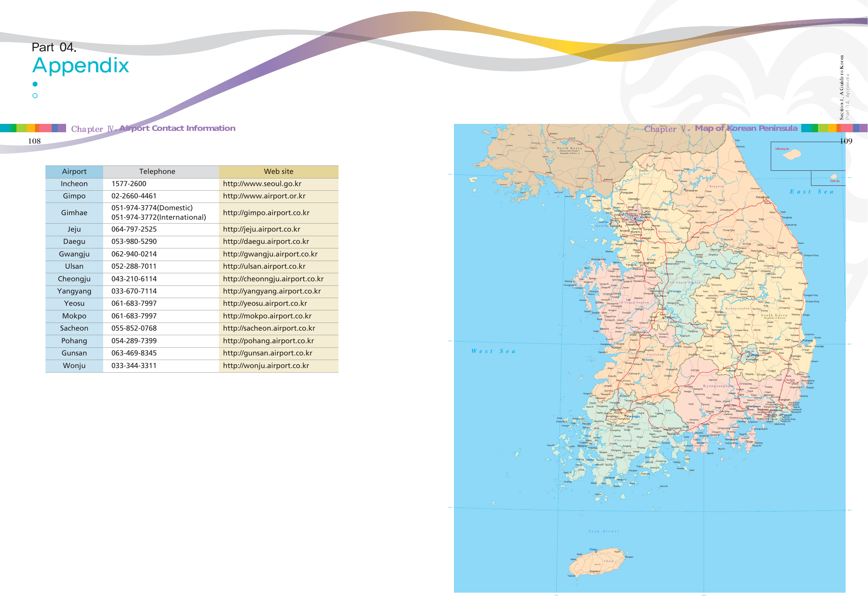Image resolution: width=868 pixels, height=614 pixels.
Task: Click page number 108
Action: tap(34, 141)
